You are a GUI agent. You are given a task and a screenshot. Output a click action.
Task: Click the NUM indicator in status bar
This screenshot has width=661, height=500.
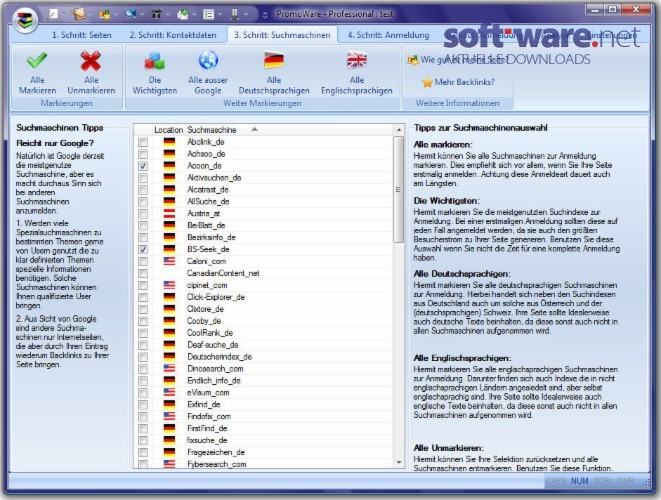579,481
